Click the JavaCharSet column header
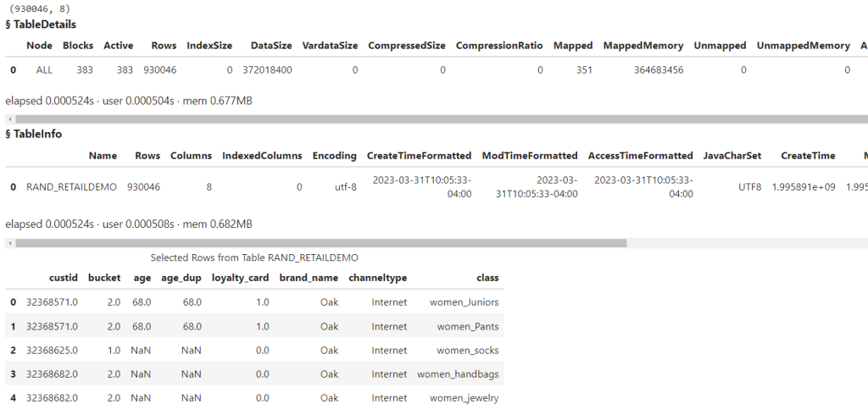This screenshot has width=868, height=415. click(x=732, y=156)
